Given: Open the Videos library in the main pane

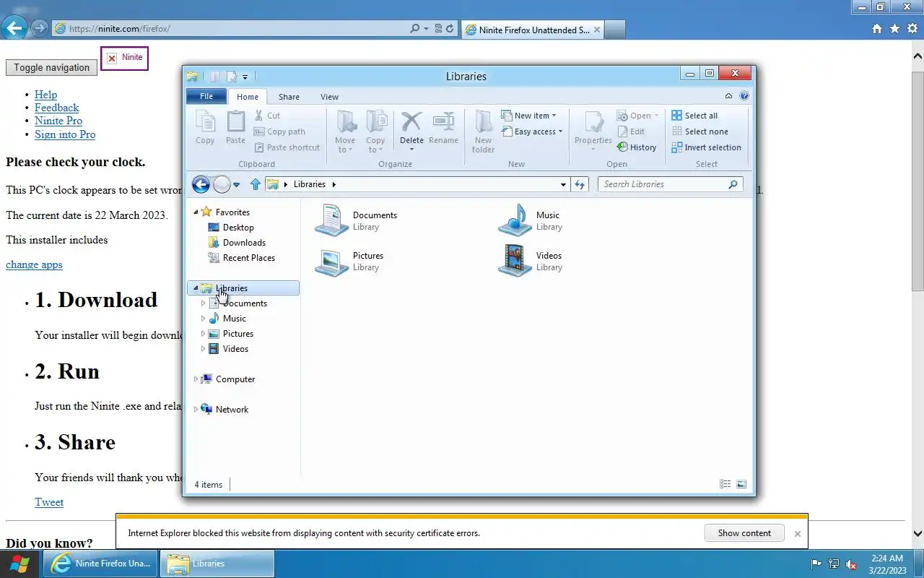Looking at the screenshot, I should 530,261.
